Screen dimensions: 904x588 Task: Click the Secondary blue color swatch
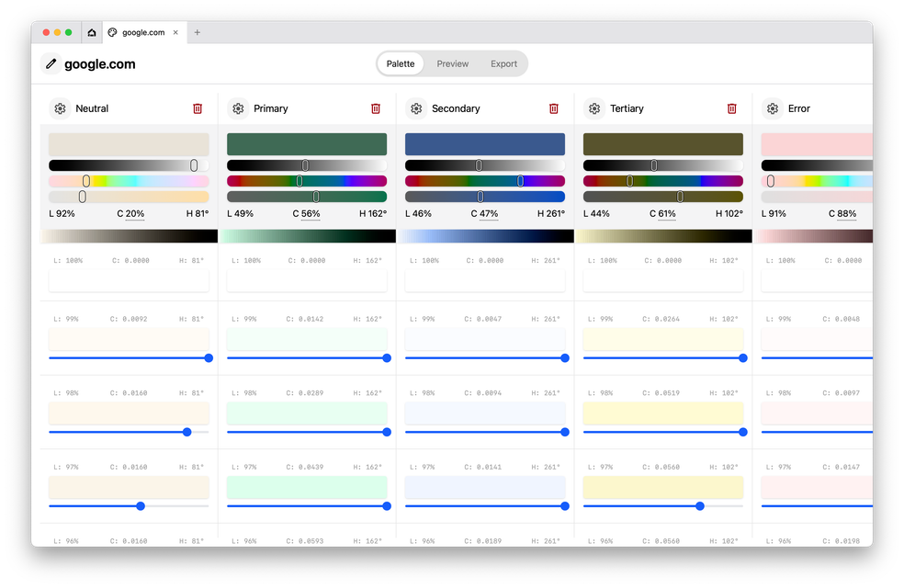tap(485, 144)
